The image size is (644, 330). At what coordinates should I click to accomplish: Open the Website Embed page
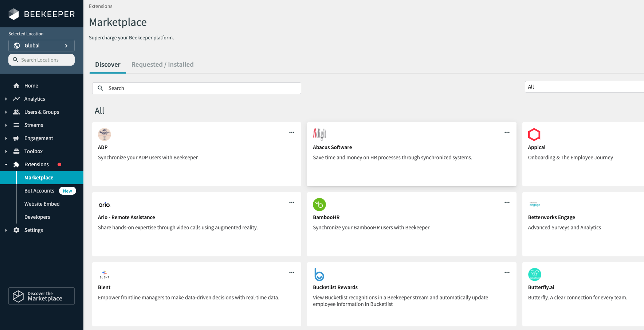(42, 204)
